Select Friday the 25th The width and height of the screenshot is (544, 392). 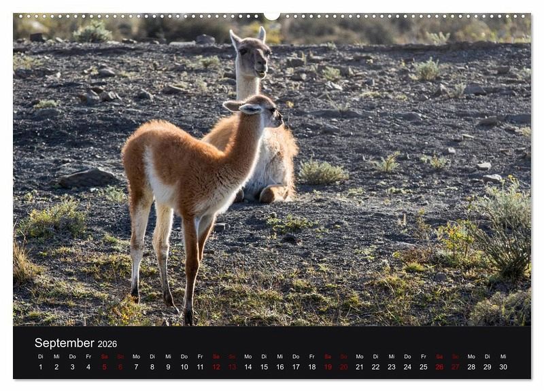pyautogui.click(x=424, y=367)
